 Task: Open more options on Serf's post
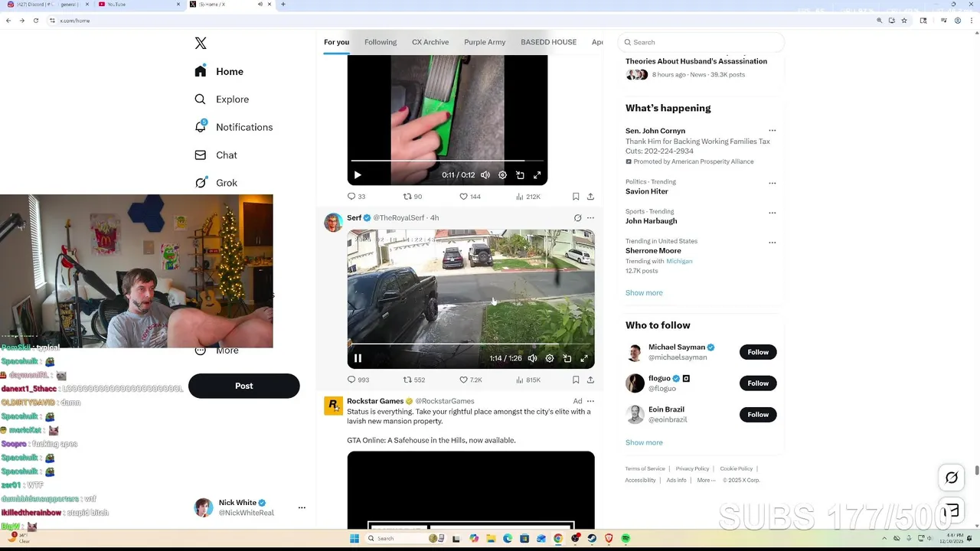pyautogui.click(x=590, y=218)
